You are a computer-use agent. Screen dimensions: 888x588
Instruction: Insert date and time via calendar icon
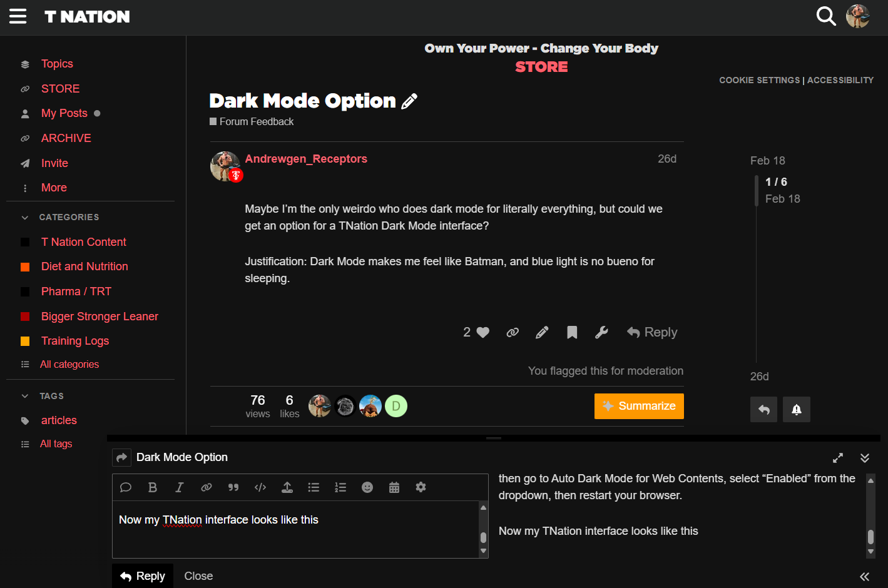(x=394, y=487)
